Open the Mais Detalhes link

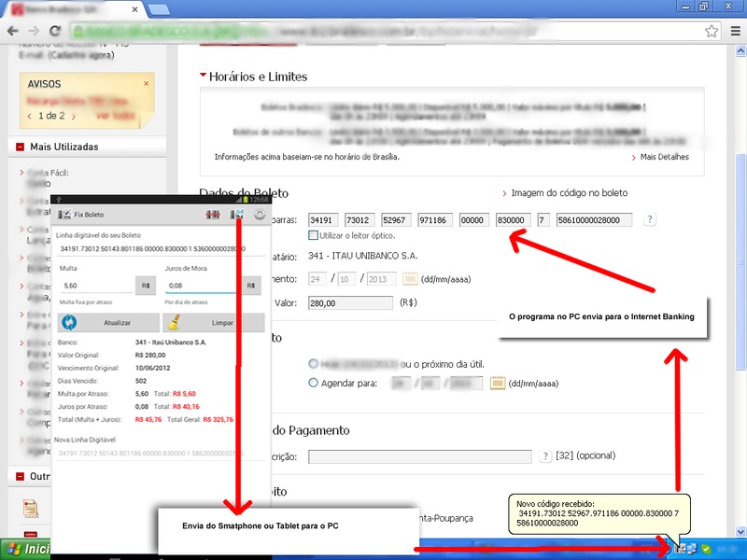(x=664, y=157)
